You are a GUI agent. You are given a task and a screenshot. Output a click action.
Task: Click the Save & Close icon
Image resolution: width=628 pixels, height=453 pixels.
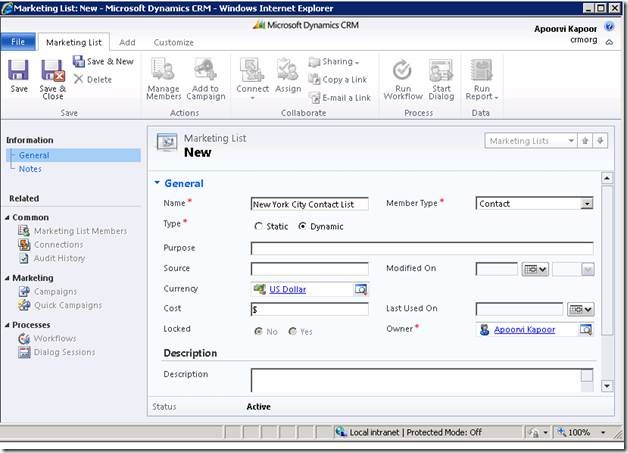52,72
